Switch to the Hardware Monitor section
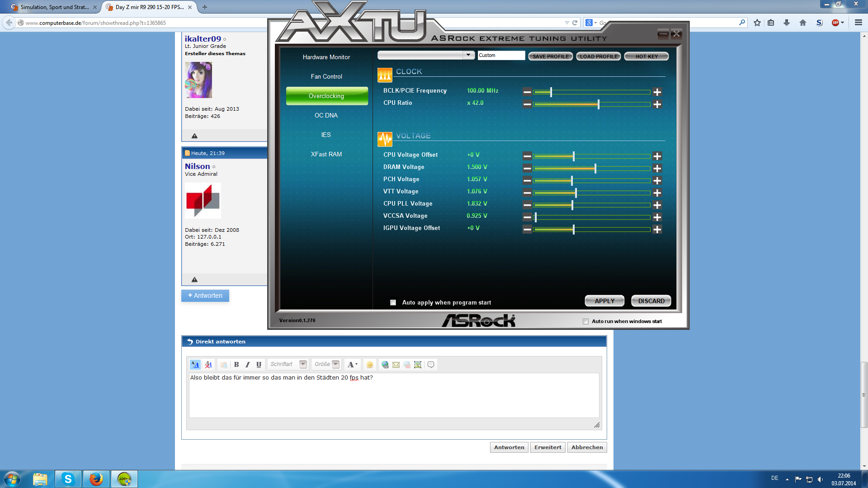The width and height of the screenshot is (868, 488). coord(326,57)
